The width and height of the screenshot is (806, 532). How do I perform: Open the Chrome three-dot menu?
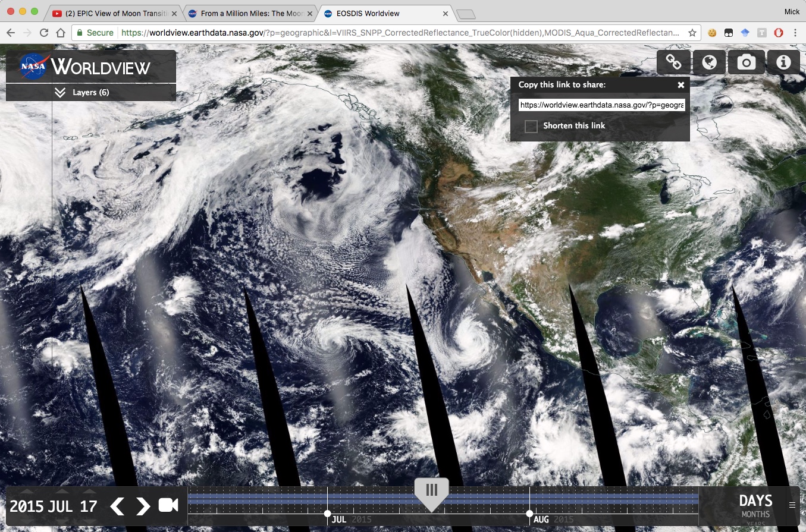pyautogui.click(x=795, y=33)
